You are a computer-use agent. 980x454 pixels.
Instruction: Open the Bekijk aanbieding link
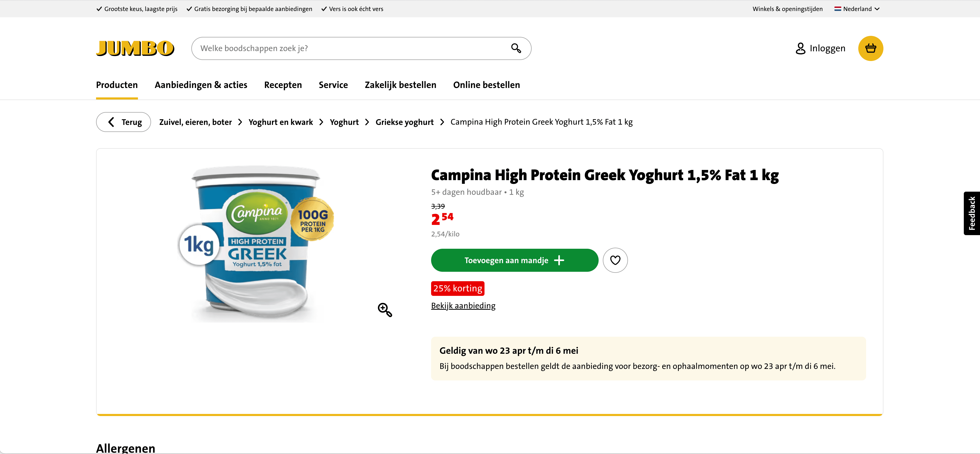463,306
